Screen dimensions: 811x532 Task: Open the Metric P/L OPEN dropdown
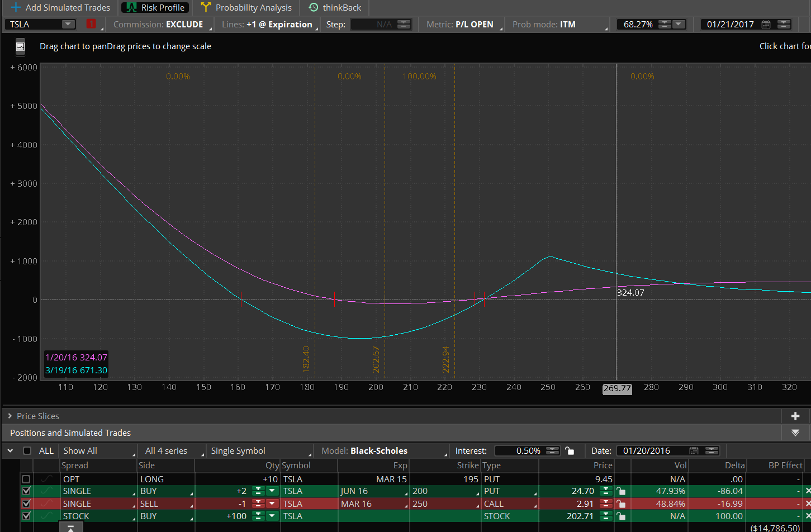tap(463, 25)
